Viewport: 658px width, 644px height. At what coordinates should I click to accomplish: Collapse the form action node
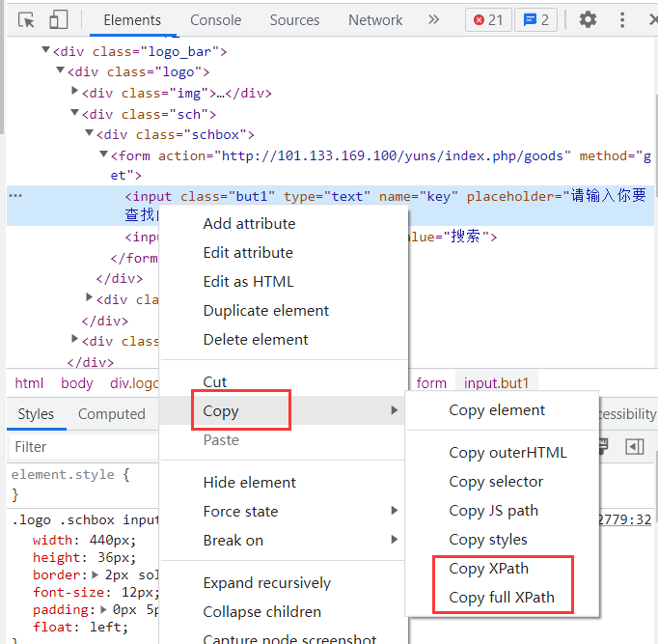(x=103, y=154)
